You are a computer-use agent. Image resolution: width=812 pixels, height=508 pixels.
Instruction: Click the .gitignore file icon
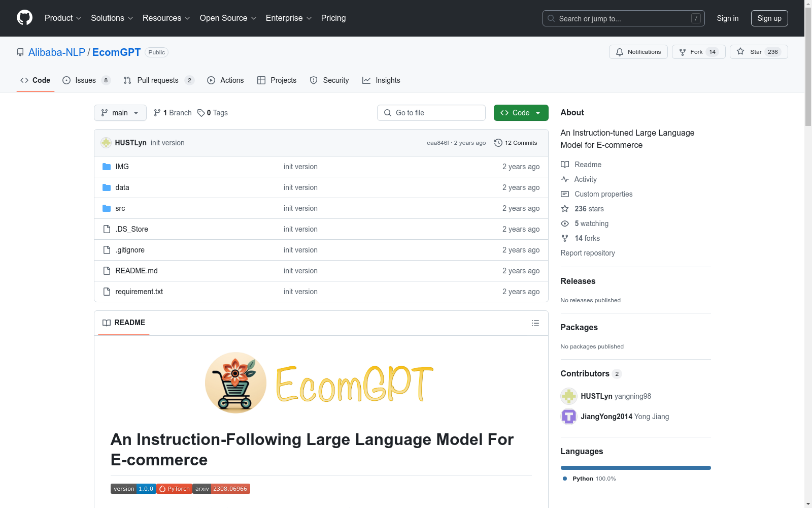[107, 250]
